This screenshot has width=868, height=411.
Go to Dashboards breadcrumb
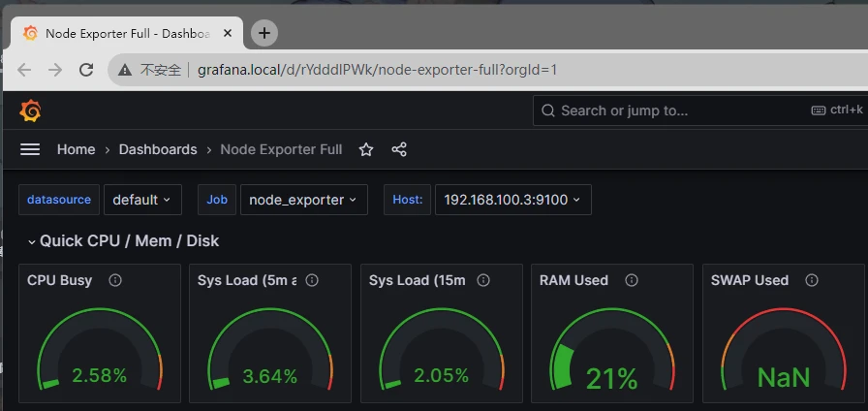(158, 149)
